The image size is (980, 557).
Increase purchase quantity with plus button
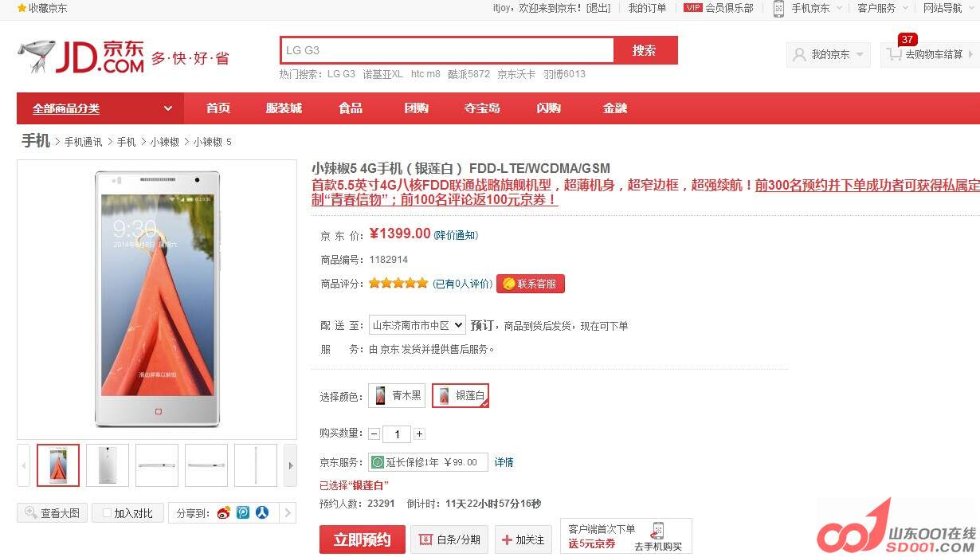(419, 434)
